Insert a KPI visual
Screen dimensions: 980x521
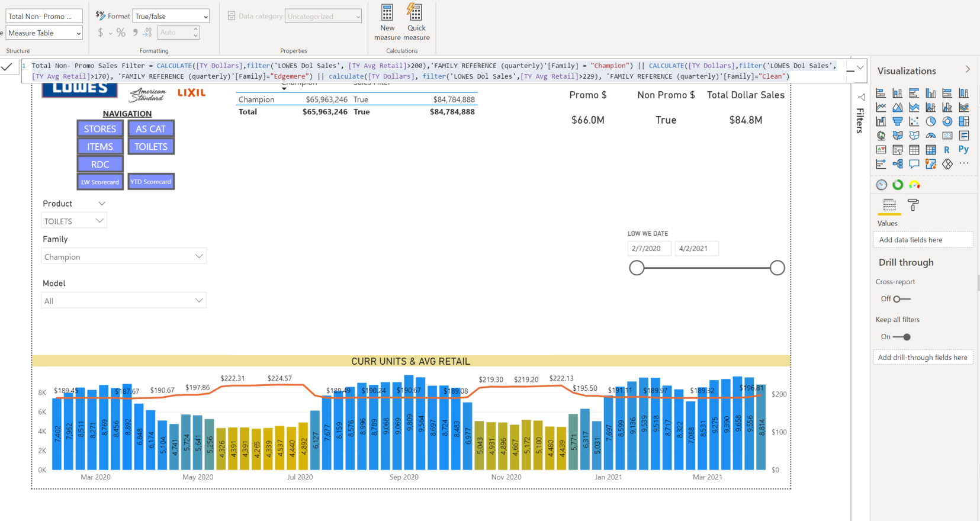point(881,150)
